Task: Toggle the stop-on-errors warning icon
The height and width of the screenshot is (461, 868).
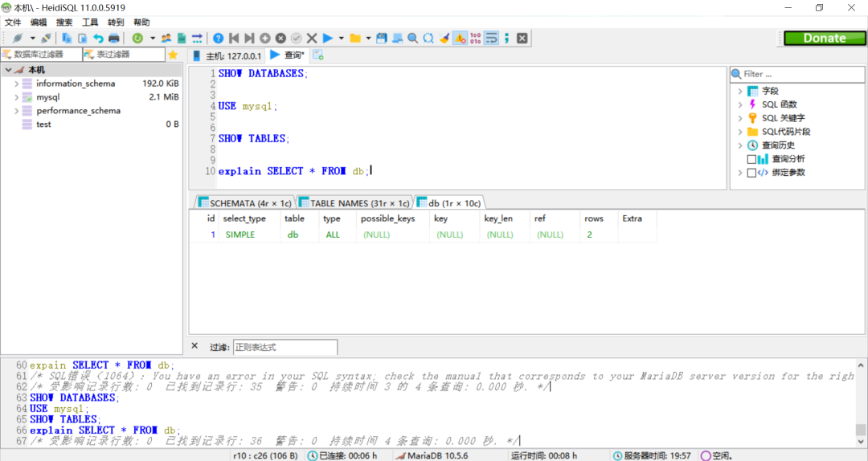Action: (460, 38)
